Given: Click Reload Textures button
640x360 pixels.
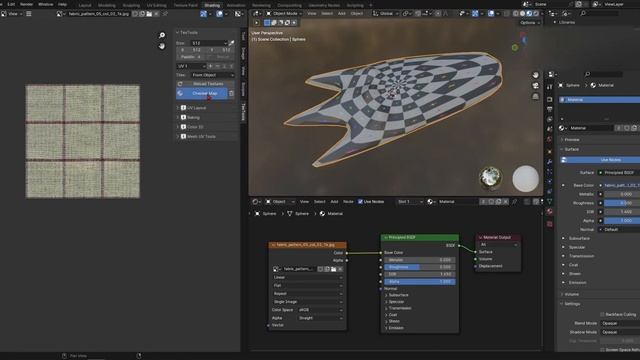Looking at the screenshot, I should click(x=205, y=84).
